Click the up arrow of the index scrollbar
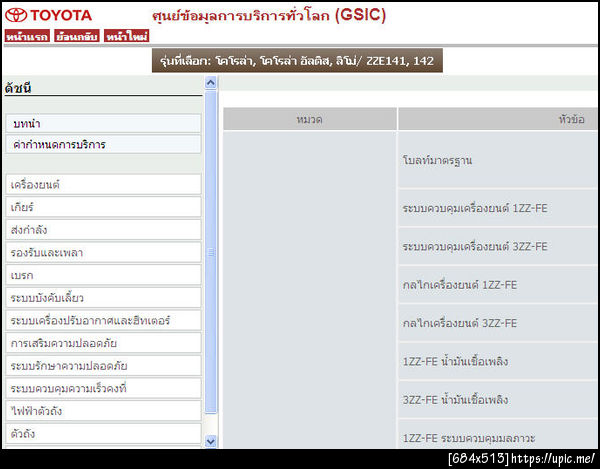 (x=210, y=82)
